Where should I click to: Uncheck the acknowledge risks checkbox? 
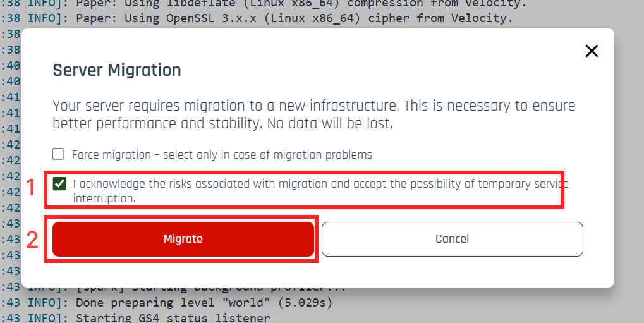pyautogui.click(x=60, y=184)
